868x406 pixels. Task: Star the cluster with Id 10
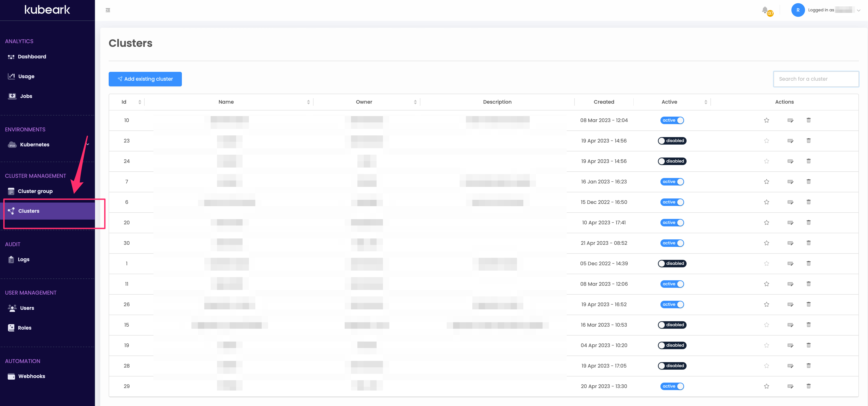click(x=767, y=120)
